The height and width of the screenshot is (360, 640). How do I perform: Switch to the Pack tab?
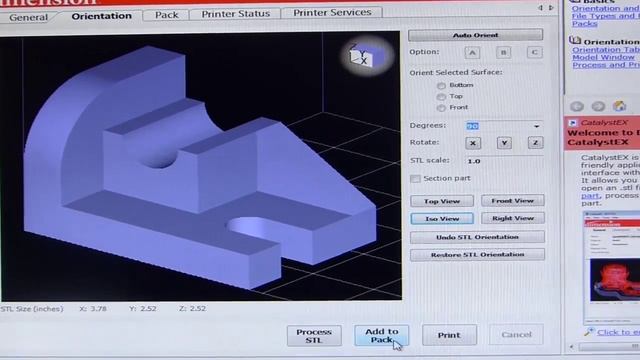[x=167, y=15]
